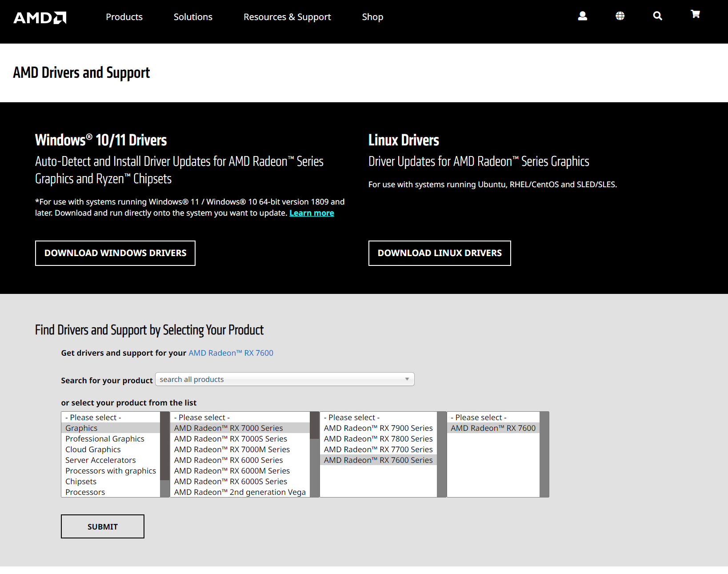The width and height of the screenshot is (728, 574).
Task: Select Chipsets category
Action: click(x=110, y=482)
